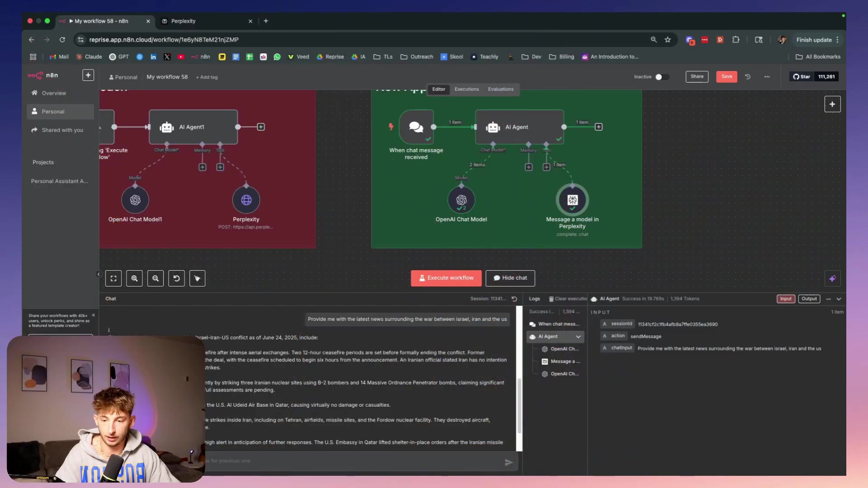Bookmark this page with star

(x=668, y=40)
